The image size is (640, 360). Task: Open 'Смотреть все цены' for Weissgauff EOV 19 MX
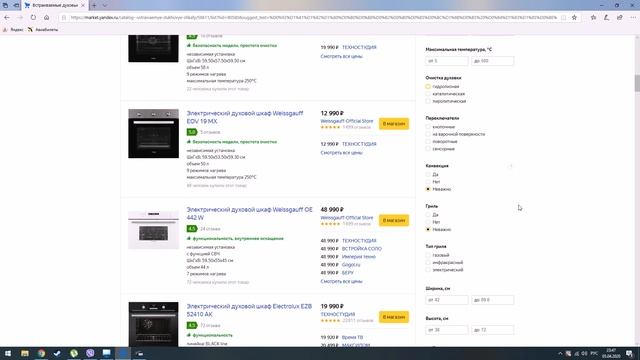pyautogui.click(x=341, y=153)
